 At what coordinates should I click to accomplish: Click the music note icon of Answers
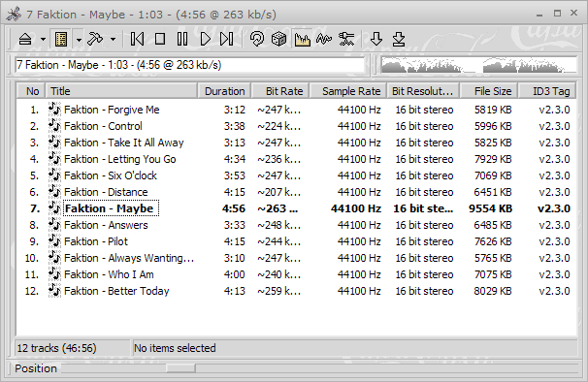(54, 225)
